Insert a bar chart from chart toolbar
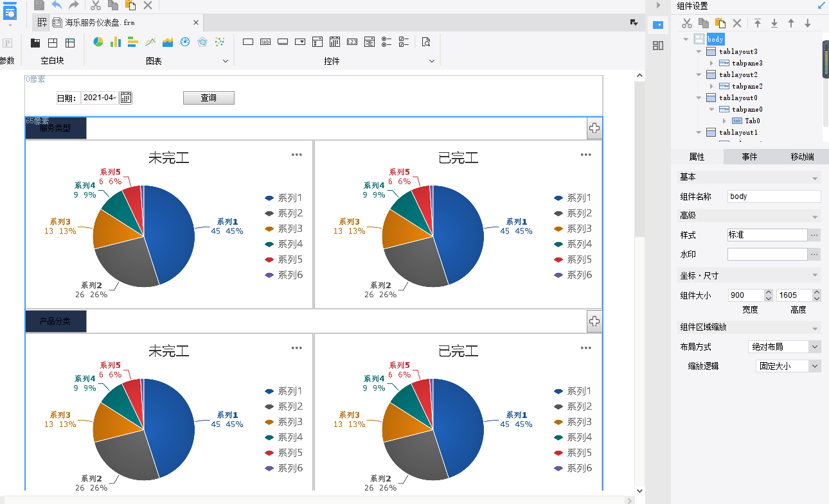This screenshot has height=504, width=829. (116, 42)
